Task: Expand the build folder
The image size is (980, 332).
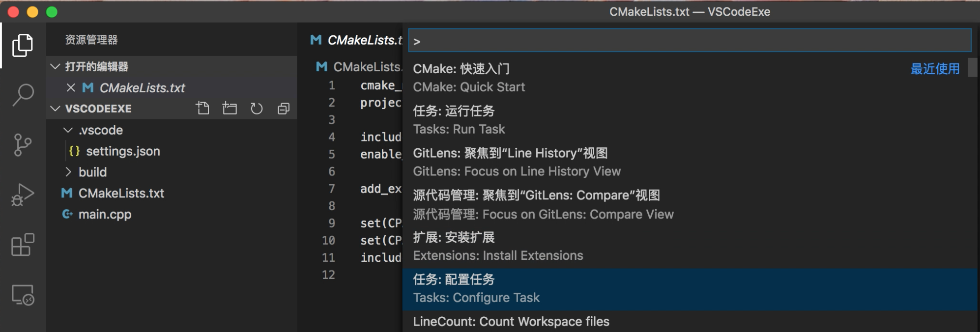Action: 68,172
